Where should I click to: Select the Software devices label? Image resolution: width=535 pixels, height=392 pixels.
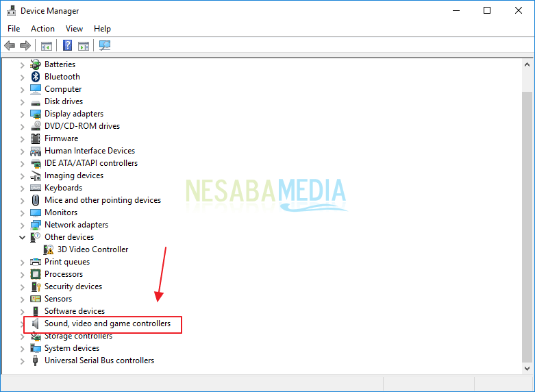coord(75,311)
